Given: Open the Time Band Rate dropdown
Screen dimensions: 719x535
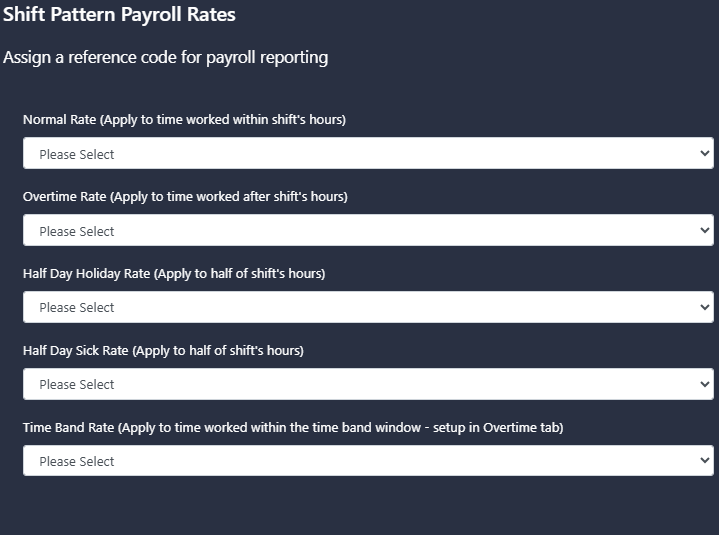Looking at the screenshot, I should (368, 461).
